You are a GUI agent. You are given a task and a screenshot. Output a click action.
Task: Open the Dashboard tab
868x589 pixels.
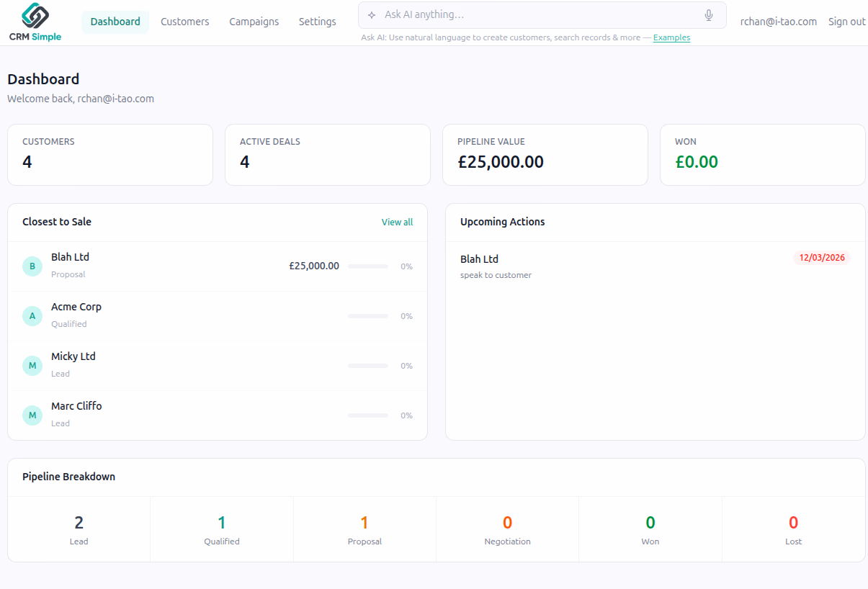(x=115, y=22)
